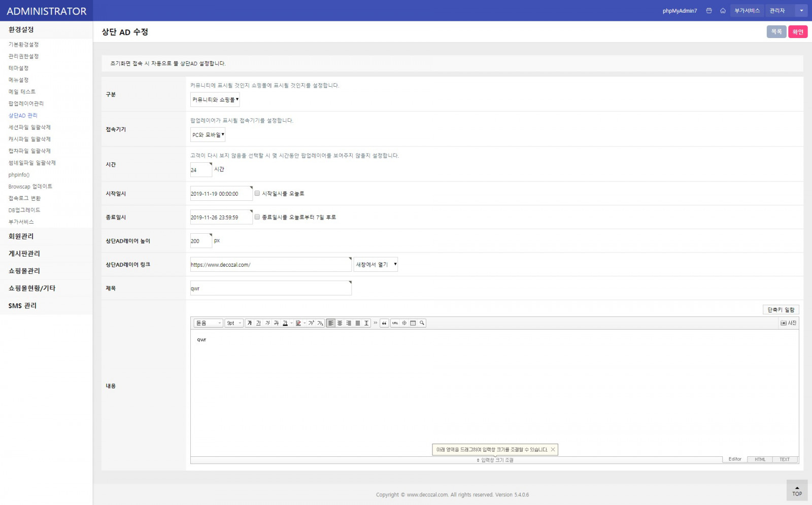Insert a blockquote using the quote icon

tap(384, 323)
